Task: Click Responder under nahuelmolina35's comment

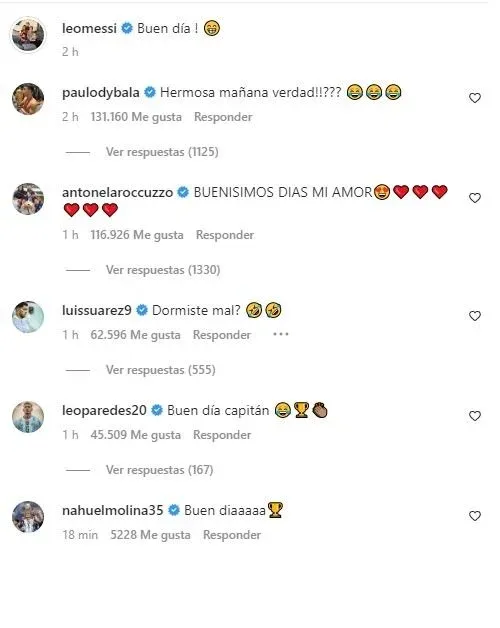Action: (232, 535)
